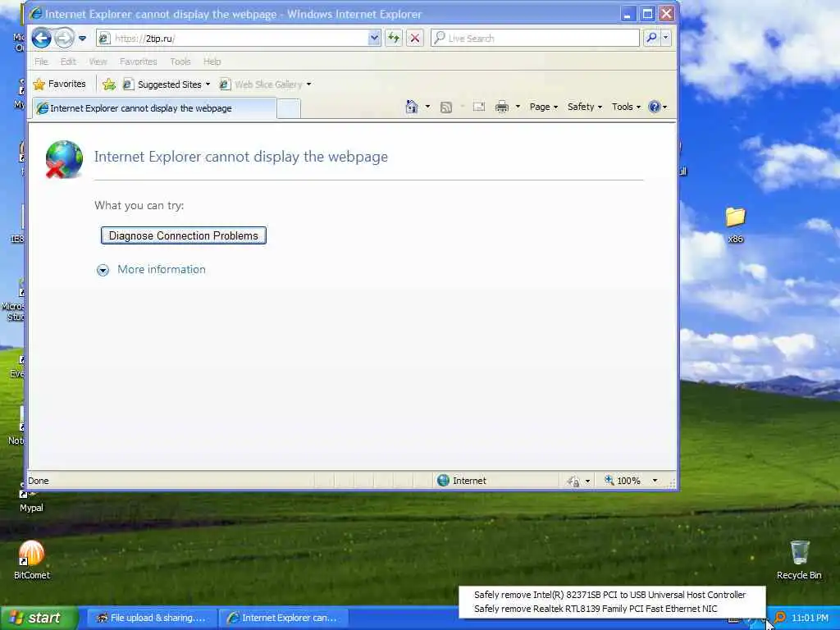Open the recent pages dropdown beside Forward
The image size is (840, 630).
tap(82, 39)
